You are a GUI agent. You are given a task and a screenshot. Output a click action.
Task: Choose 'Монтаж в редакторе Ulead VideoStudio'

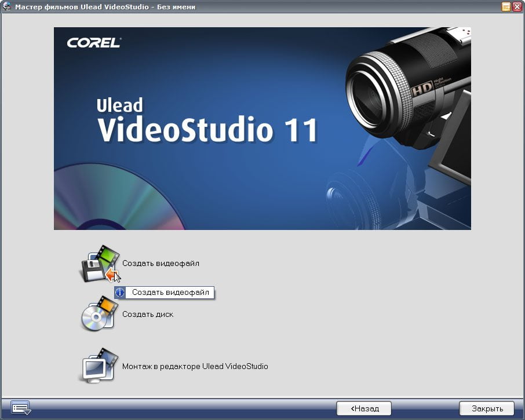[195, 366]
